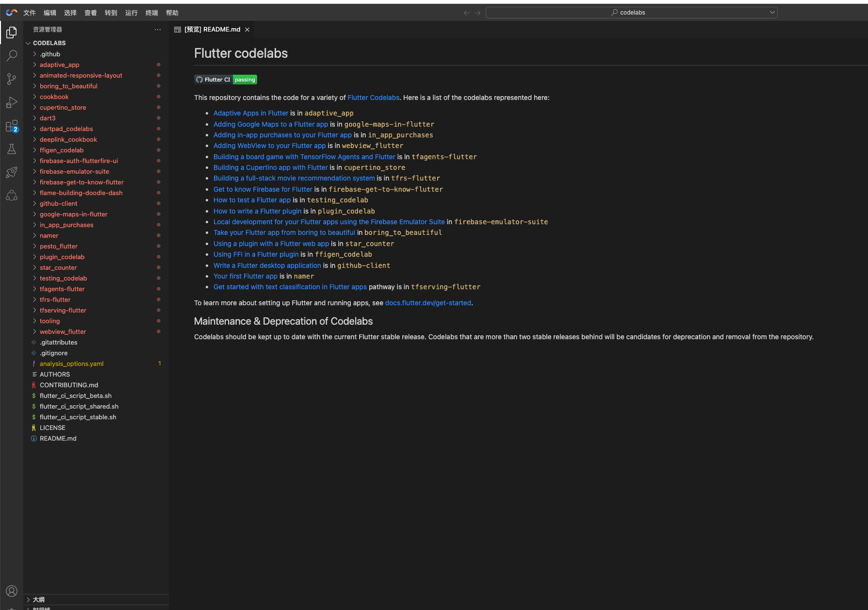The height and width of the screenshot is (610, 868).
Task: Click the preview icon on README.md tab
Action: [178, 30]
